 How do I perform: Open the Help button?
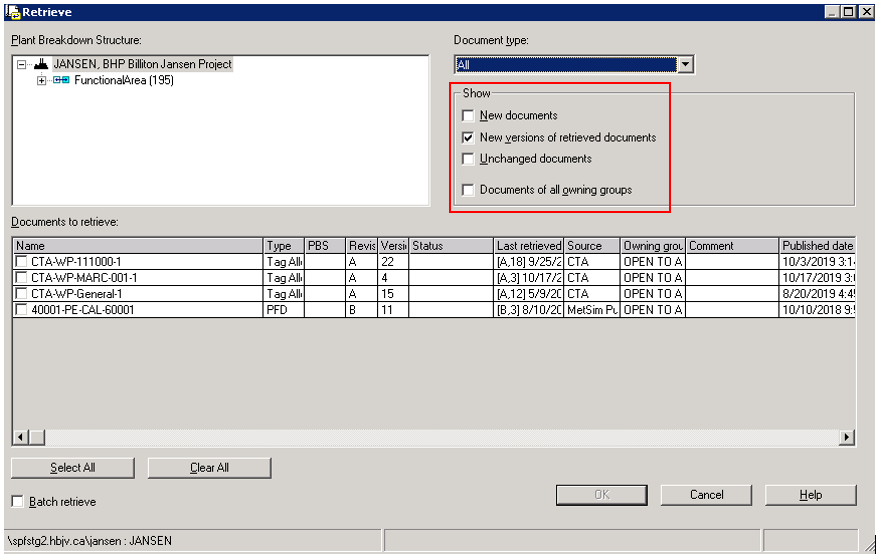point(810,495)
